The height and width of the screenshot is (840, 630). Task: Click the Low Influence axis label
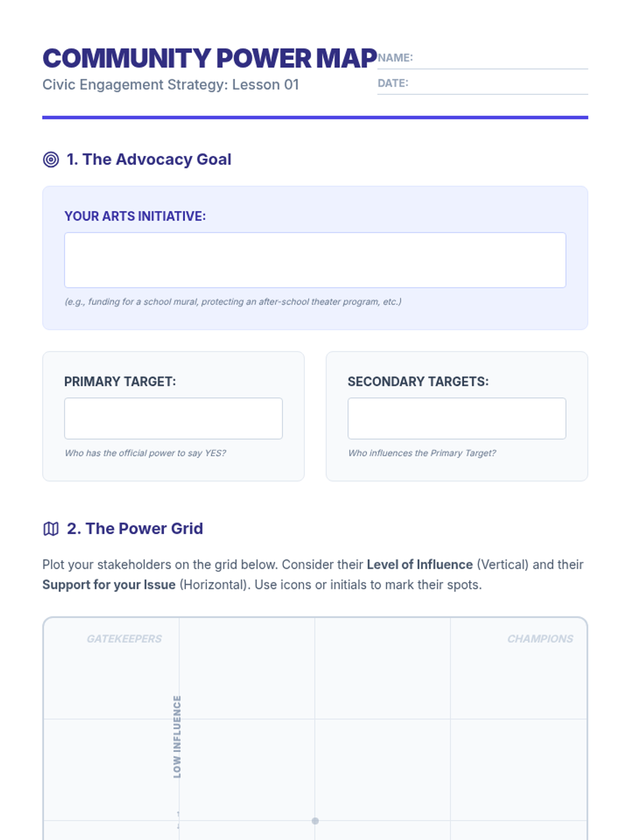pyautogui.click(x=177, y=737)
